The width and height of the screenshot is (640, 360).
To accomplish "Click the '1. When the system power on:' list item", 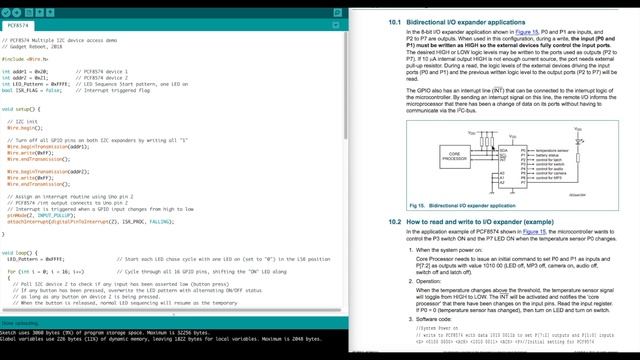I will tap(445, 250).
